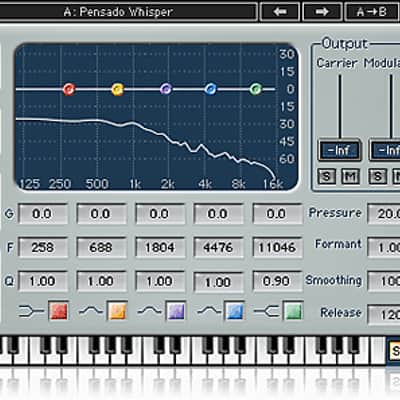Screen dimensions: 400x400
Task: Click the Carrier -Inf level readout
Action: [339, 150]
